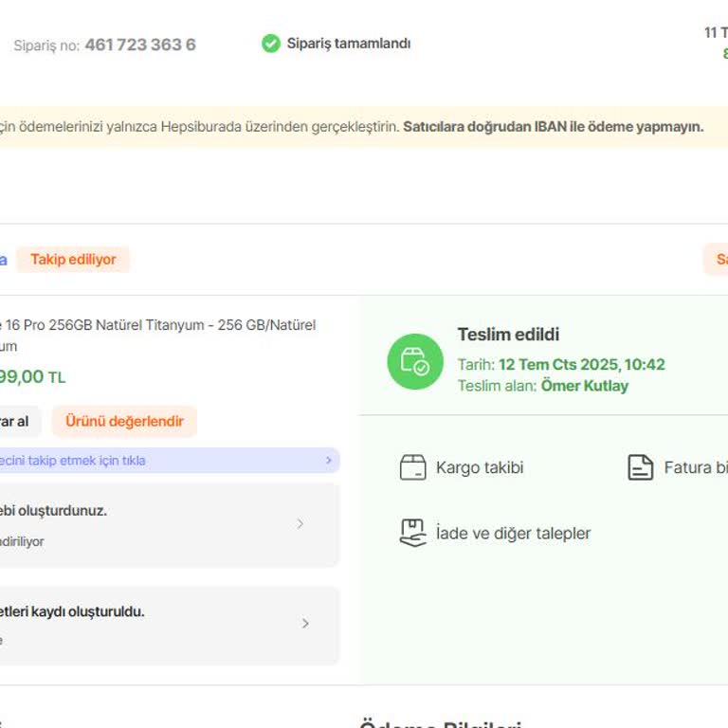Viewport: 728px width, 728px height.
Task: Open the Fatura details link
Action: click(695, 467)
